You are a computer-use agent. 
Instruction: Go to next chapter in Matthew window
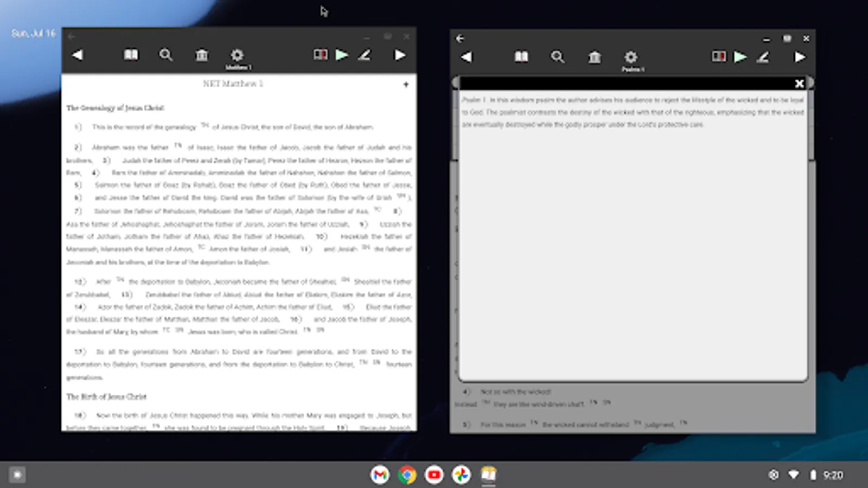[x=400, y=55]
